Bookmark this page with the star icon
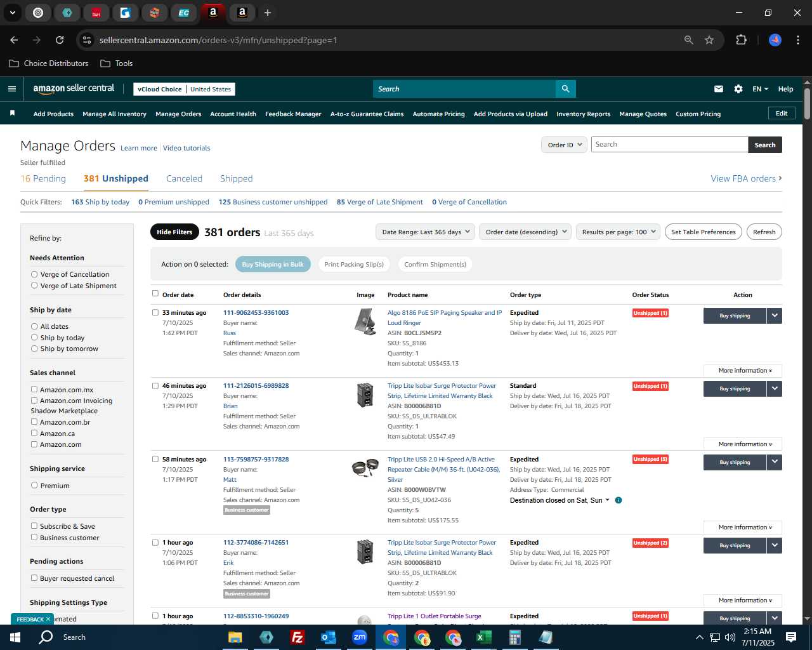 (709, 40)
